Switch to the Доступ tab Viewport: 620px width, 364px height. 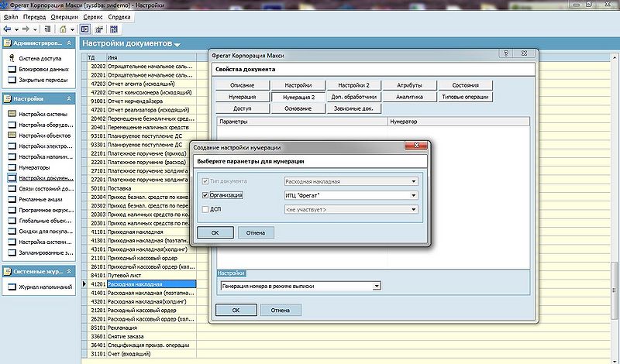[x=243, y=108]
